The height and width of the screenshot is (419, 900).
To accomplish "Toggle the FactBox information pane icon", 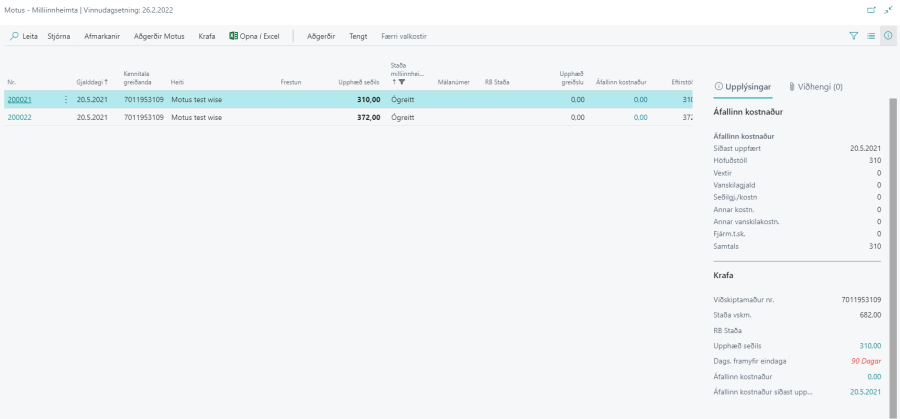I will (887, 36).
